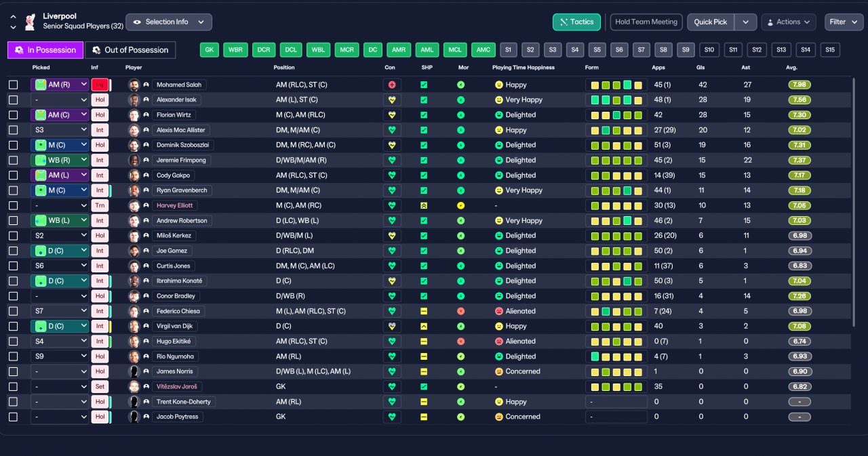Click Hugo Ekitiké's red morale icon
Viewport: 868px width, 456px height.
pos(461,341)
